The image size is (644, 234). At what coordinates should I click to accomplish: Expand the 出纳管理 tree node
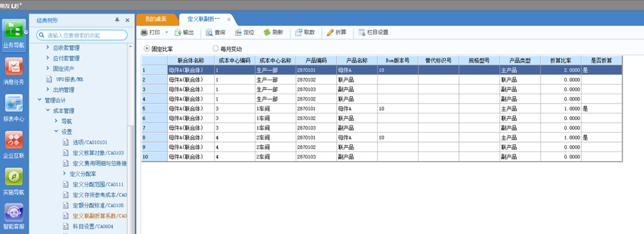pyautogui.click(x=48, y=89)
